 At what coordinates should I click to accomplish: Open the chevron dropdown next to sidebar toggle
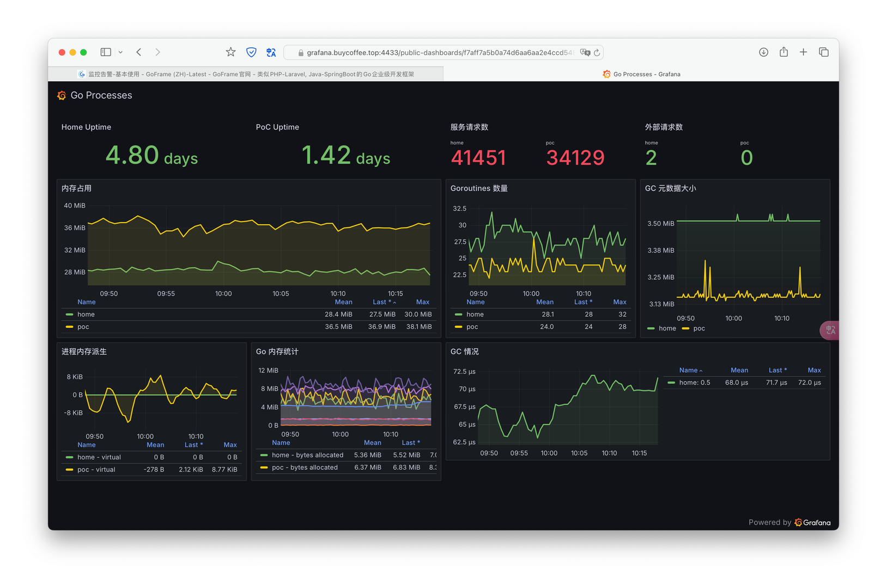(120, 52)
